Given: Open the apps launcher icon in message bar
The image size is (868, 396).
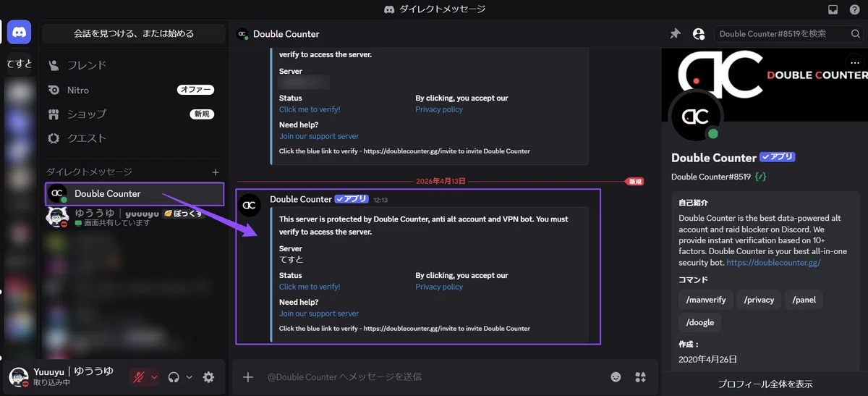Looking at the screenshot, I should point(640,376).
